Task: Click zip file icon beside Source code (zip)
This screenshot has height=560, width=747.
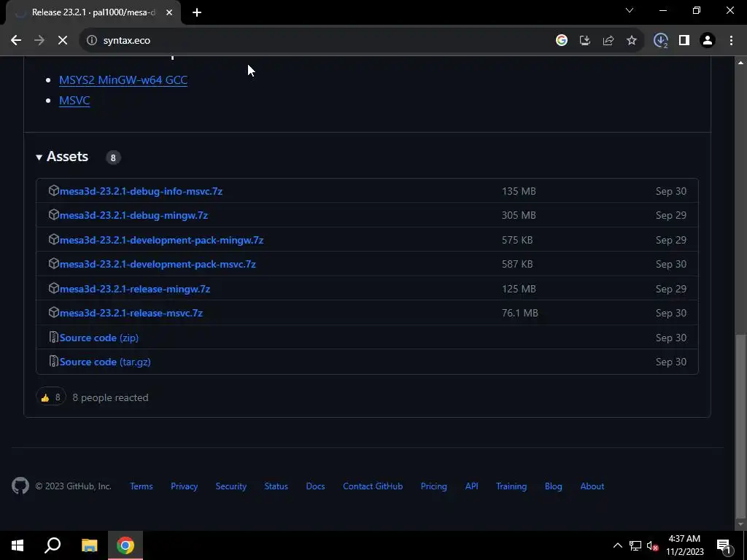Action: [54, 337]
